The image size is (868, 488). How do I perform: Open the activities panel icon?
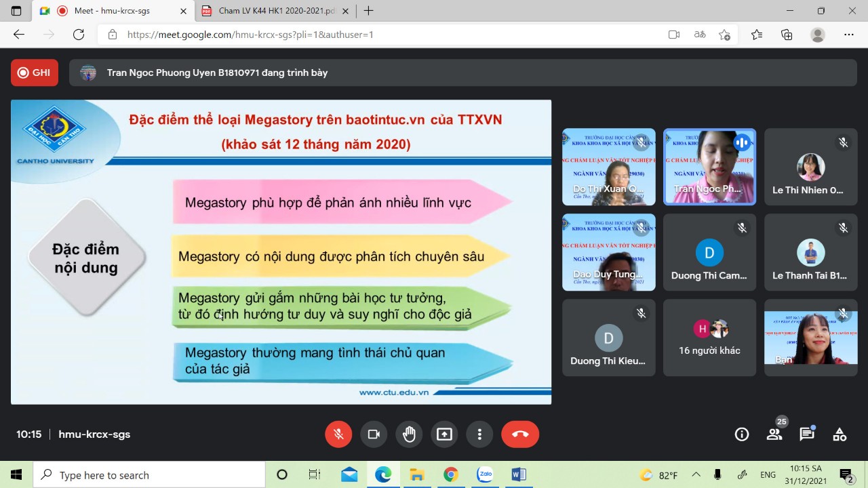pyautogui.click(x=840, y=434)
